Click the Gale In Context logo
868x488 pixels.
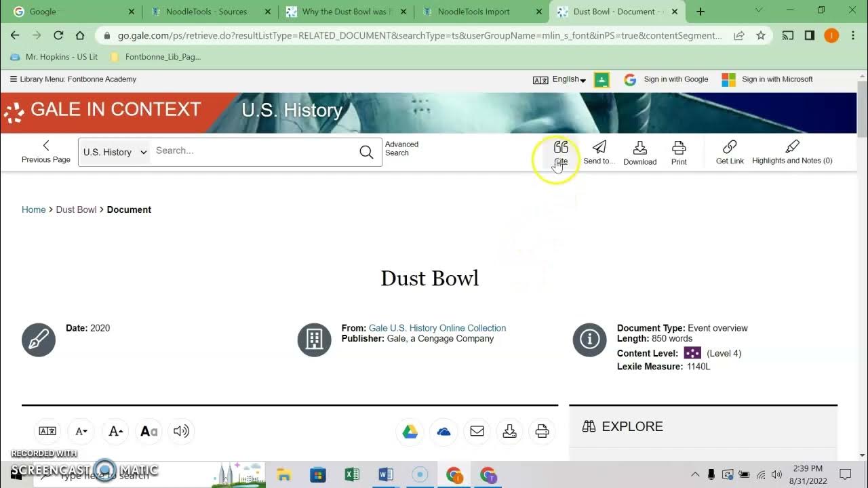click(102, 110)
